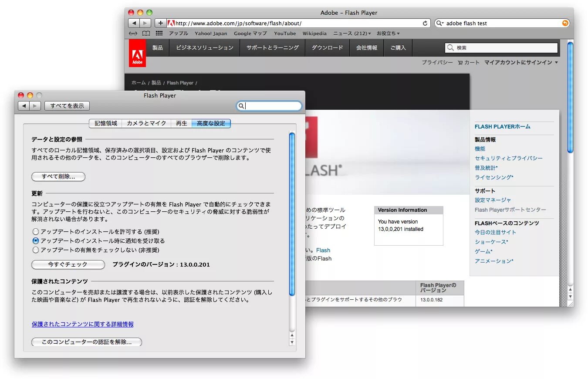Open the セキュリティとプライバシー sidebar link
The image size is (588, 379).
(x=509, y=158)
